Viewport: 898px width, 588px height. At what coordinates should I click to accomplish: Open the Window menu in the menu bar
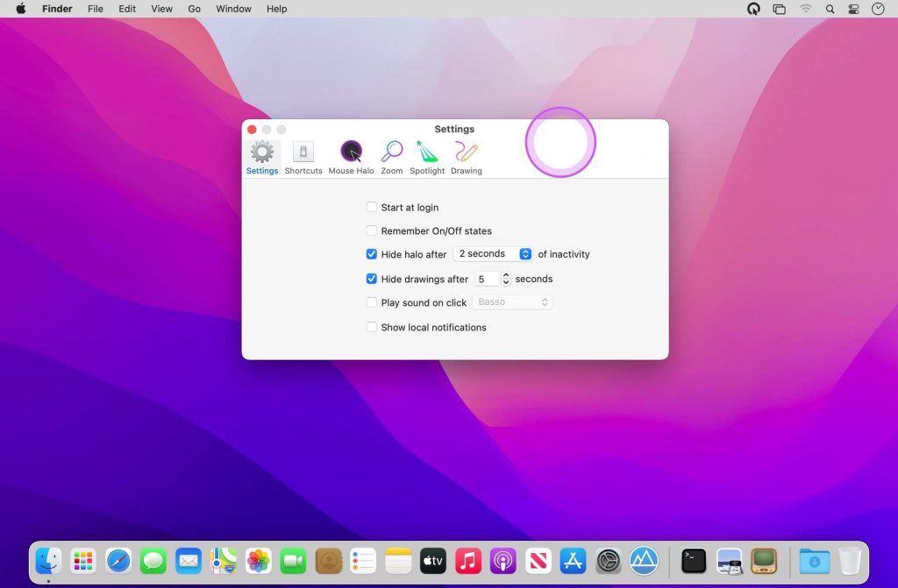point(233,9)
